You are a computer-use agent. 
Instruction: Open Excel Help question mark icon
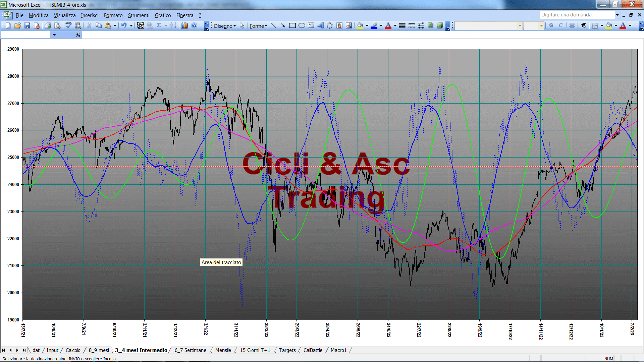[194, 25]
